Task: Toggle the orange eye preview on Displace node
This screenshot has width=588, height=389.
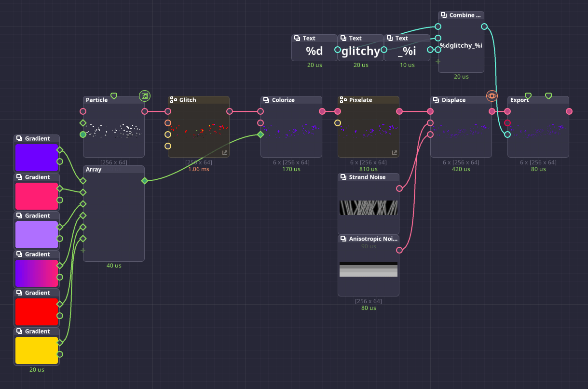Action: coord(492,96)
